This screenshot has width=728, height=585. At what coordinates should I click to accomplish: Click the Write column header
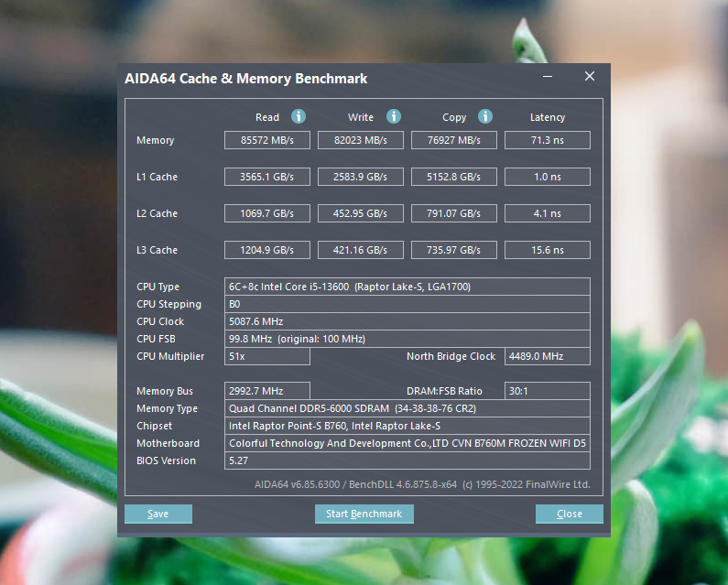(x=360, y=117)
